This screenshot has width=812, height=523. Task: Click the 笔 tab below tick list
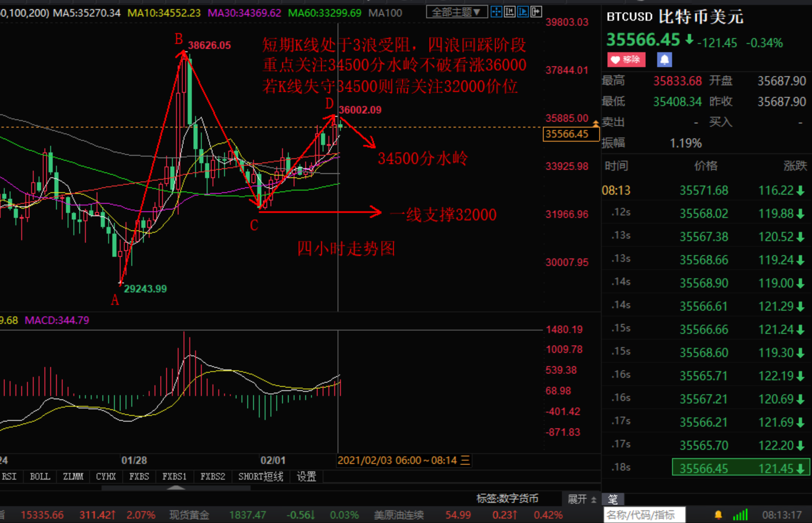point(613,499)
